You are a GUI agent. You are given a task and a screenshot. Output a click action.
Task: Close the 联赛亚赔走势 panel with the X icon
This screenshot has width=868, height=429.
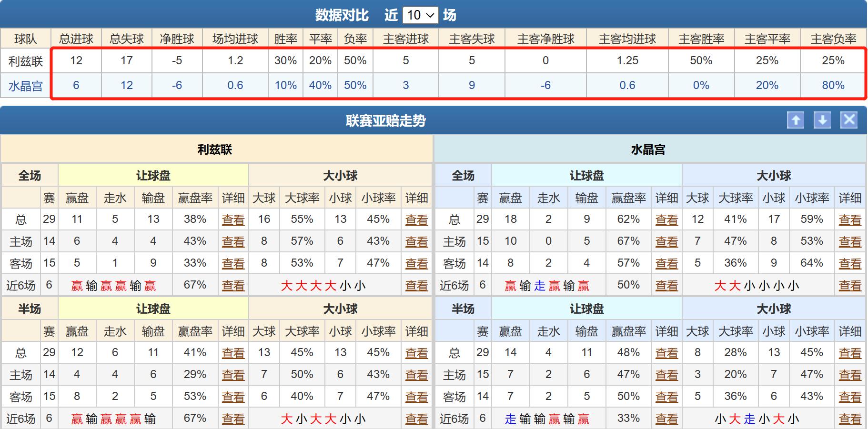pyautogui.click(x=848, y=121)
